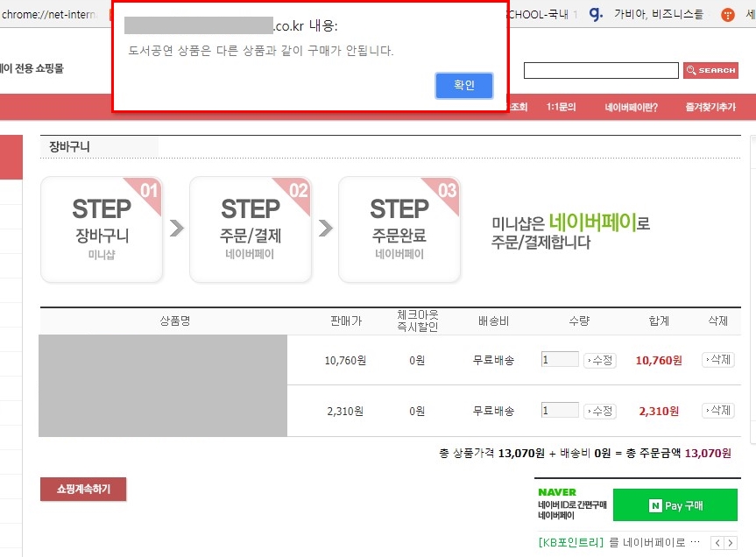Click the 쇼핑계속하기 button
Viewport: 756px width, 557px height.
click(x=83, y=490)
